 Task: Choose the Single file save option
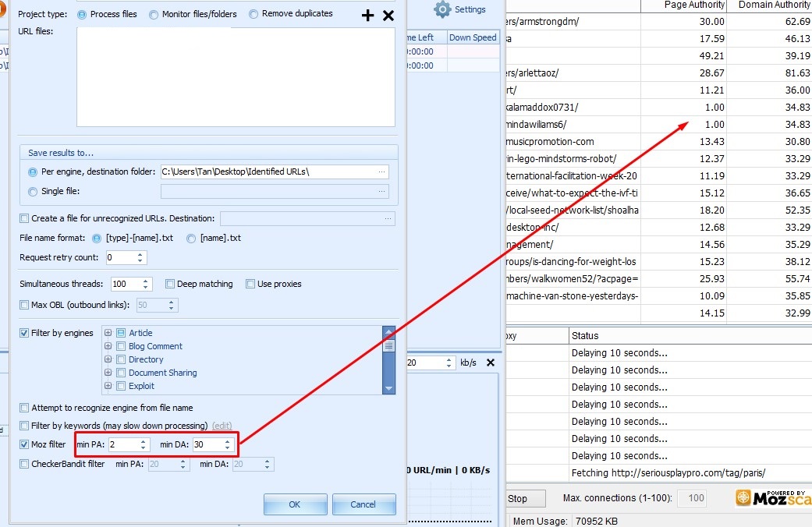33,192
